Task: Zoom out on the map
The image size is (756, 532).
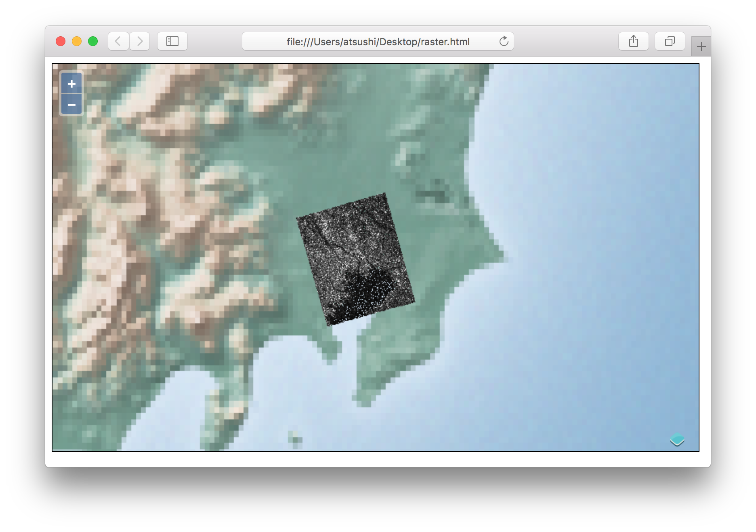Action: coord(71,105)
